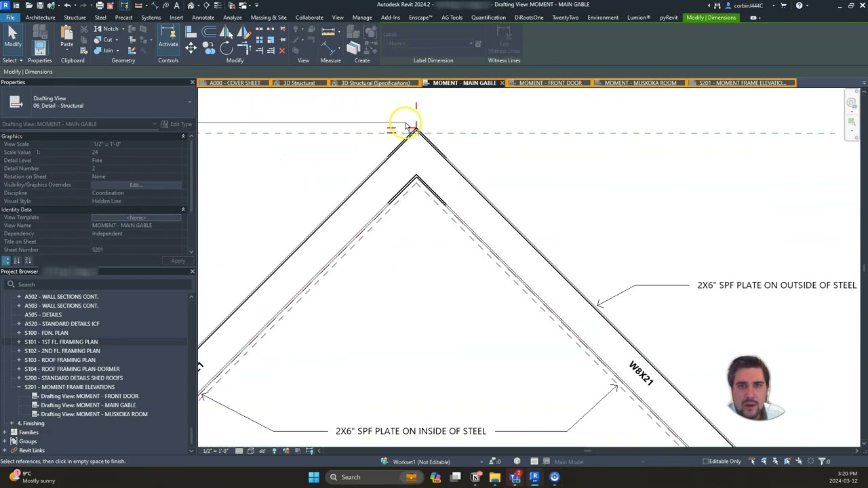Expand the S101 - 1st Fl. Framing Plan node
The image size is (868, 488).
click(x=19, y=342)
